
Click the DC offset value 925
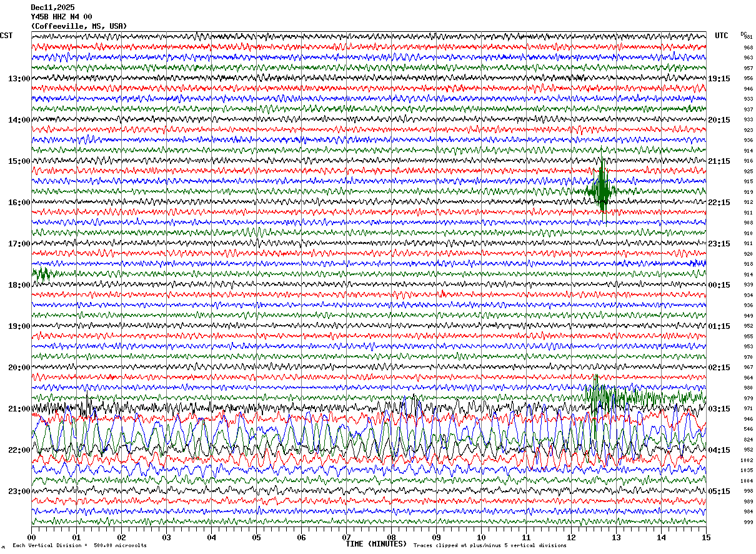pos(748,171)
